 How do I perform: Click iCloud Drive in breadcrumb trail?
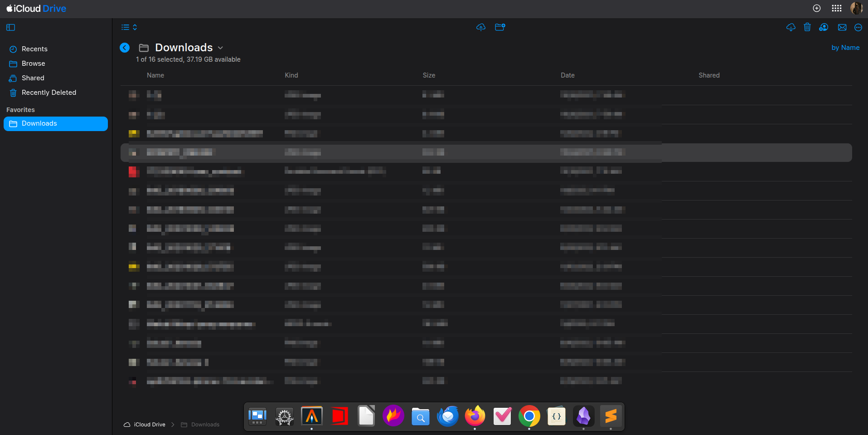pos(150,424)
